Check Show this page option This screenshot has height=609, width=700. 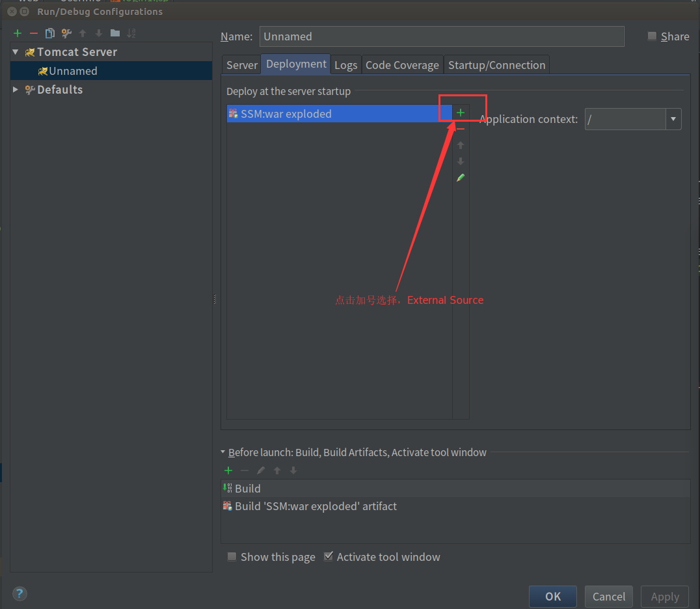tap(232, 556)
